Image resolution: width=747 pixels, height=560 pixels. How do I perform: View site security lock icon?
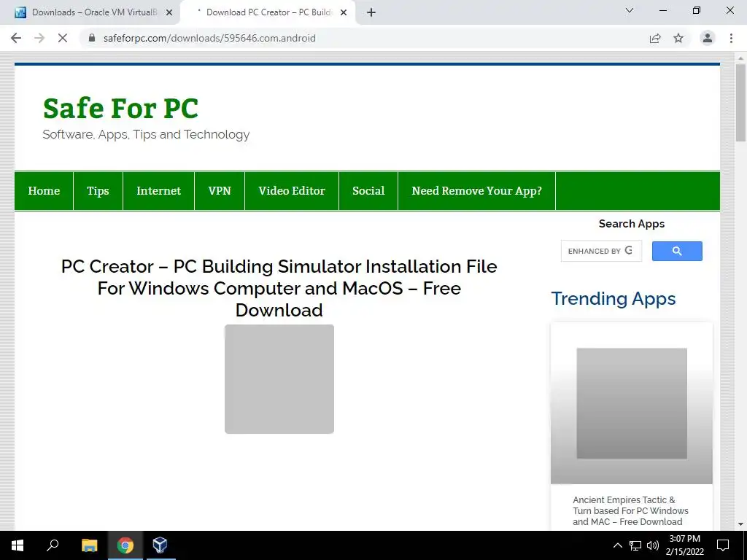click(92, 38)
